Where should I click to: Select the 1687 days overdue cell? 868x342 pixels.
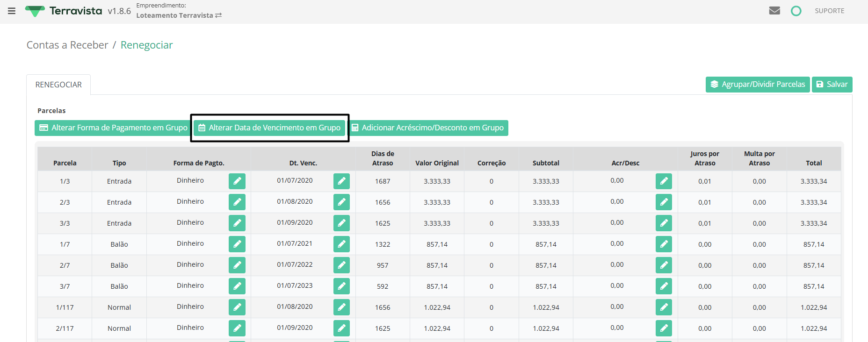(x=383, y=181)
